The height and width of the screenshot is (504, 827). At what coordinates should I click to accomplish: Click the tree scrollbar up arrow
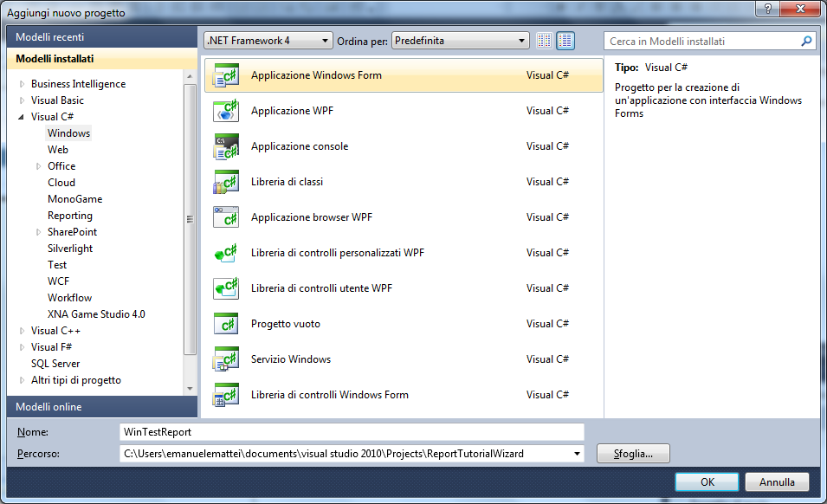(x=190, y=77)
